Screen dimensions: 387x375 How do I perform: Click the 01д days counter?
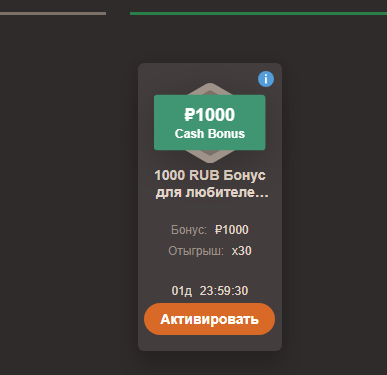click(182, 291)
